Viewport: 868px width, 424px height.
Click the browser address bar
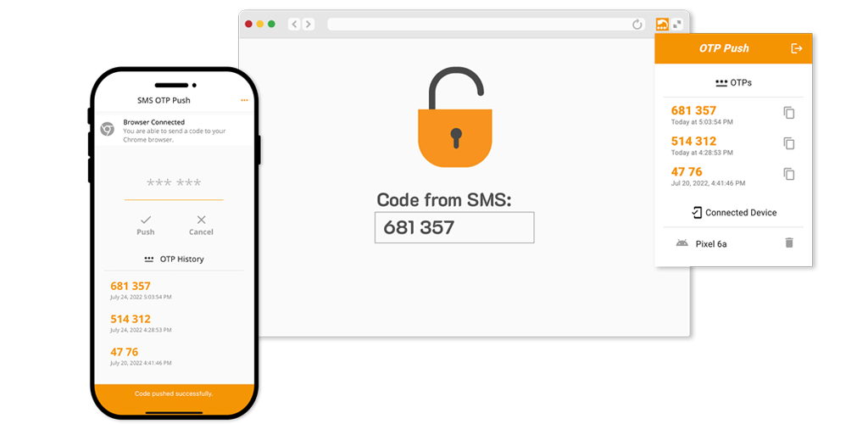[x=486, y=25]
